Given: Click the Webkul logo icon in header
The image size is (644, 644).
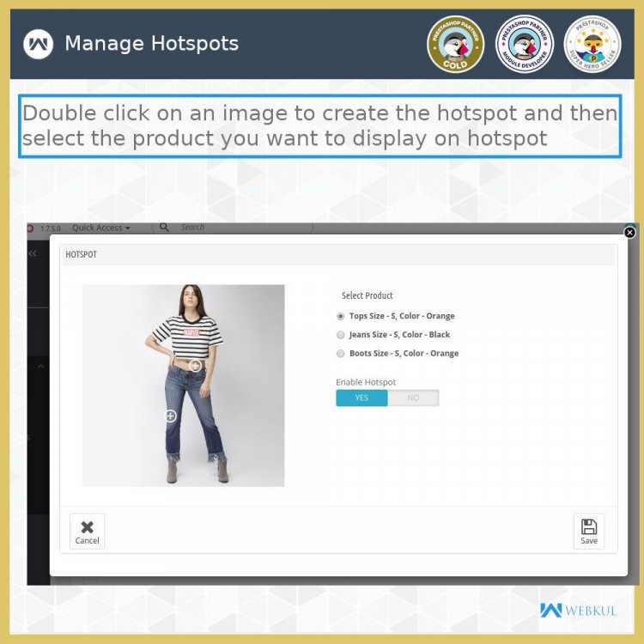Looking at the screenshot, I should pos(38,44).
